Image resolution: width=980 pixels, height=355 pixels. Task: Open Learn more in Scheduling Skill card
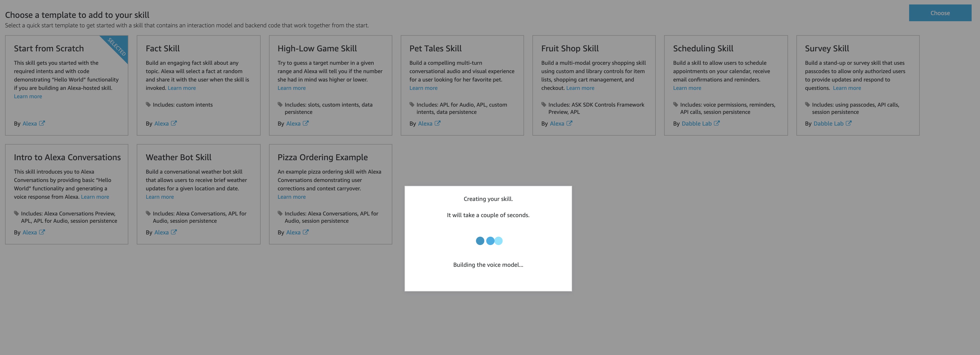(687, 88)
